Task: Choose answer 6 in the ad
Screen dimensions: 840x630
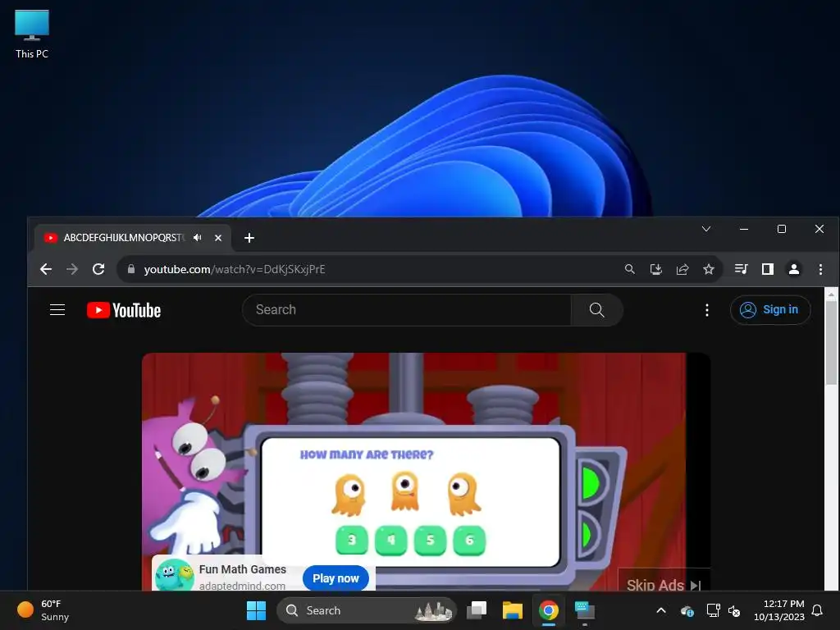Action: (x=469, y=540)
